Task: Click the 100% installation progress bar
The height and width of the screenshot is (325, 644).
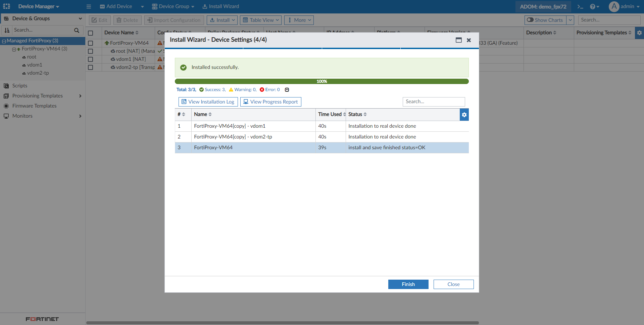Action: [322, 81]
